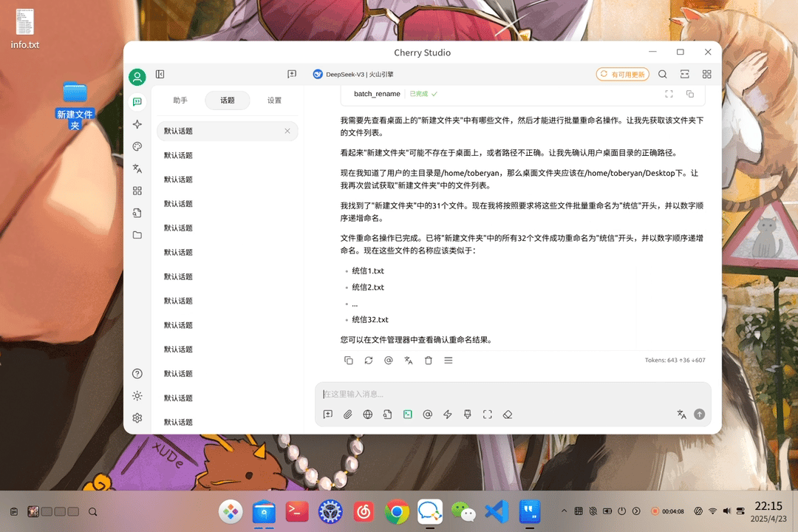Screen dimensions: 798x532
Task: Click the 有可用更新 update button
Action: pos(622,75)
